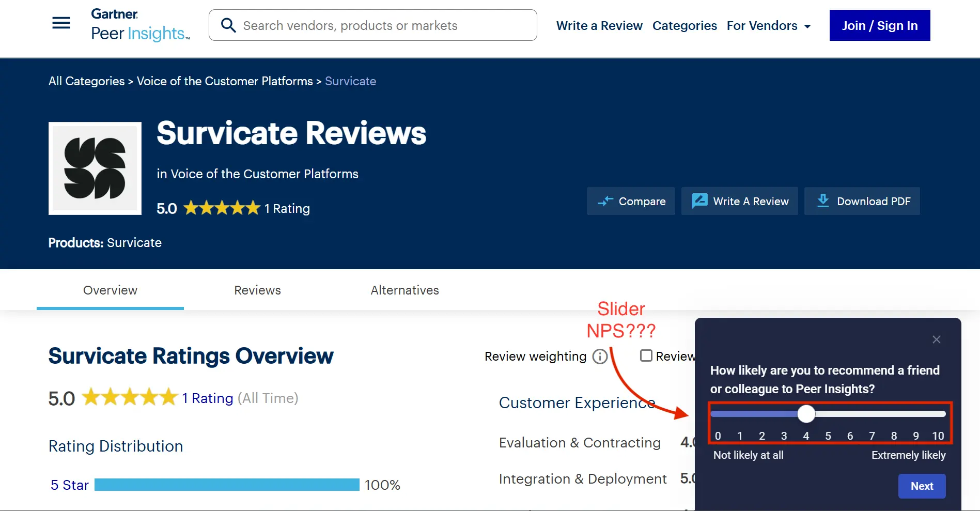Click 'Products: Survicate' text
The image size is (980, 511).
(x=105, y=243)
